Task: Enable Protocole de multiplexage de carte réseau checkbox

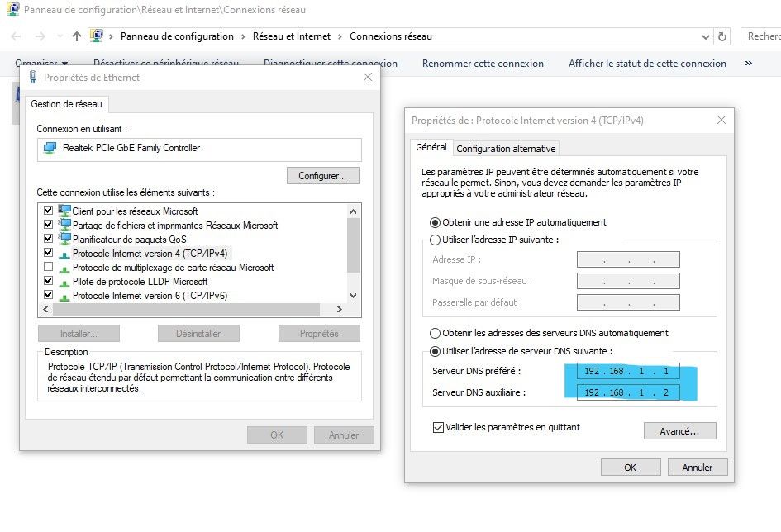Action: click(48, 268)
